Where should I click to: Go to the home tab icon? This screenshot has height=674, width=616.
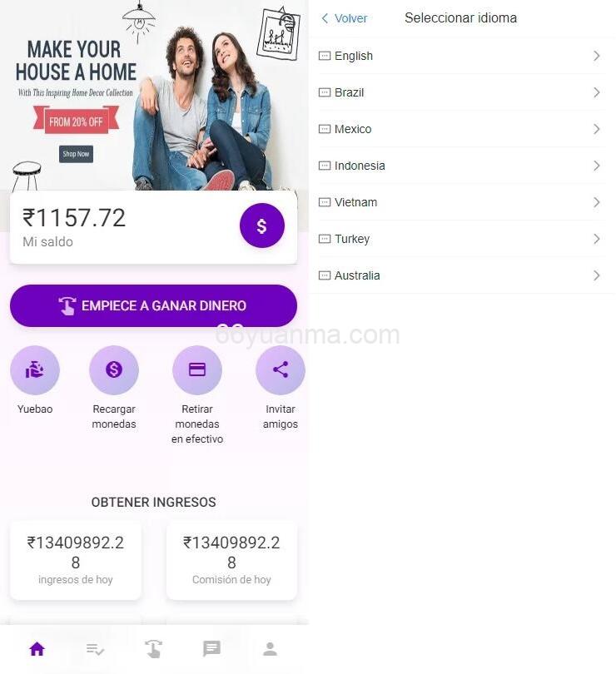(37, 649)
